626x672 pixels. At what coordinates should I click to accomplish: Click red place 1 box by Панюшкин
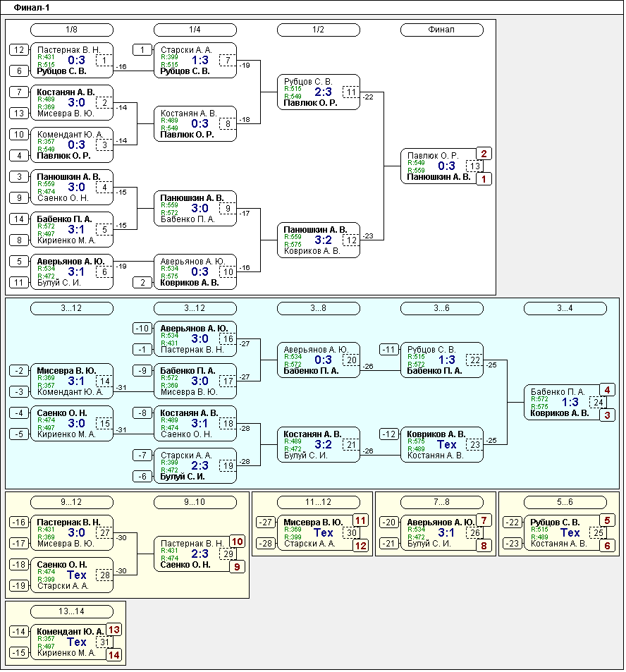pyautogui.click(x=484, y=178)
